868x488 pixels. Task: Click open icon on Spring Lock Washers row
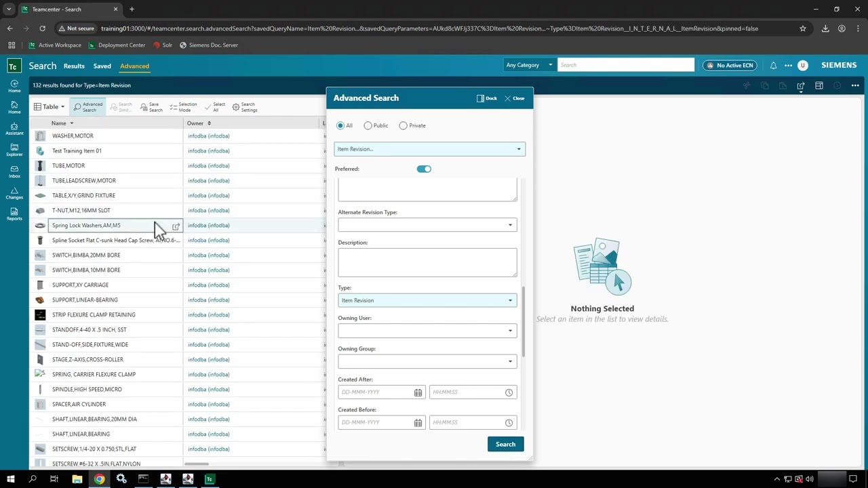click(176, 226)
